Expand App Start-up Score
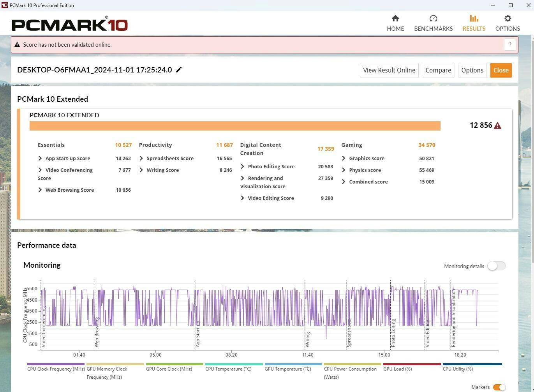The image size is (534, 392). pyautogui.click(x=40, y=158)
